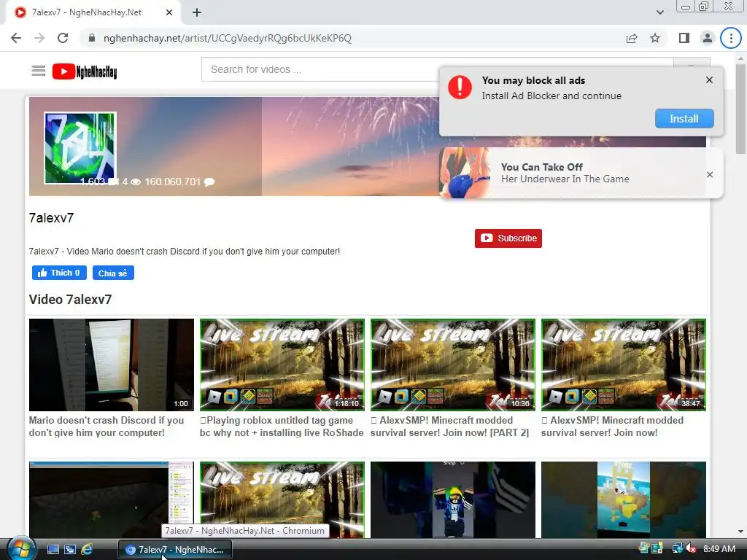Click the Thích 0 like button
The height and width of the screenshot is (560, 747).
click(59, 273)
